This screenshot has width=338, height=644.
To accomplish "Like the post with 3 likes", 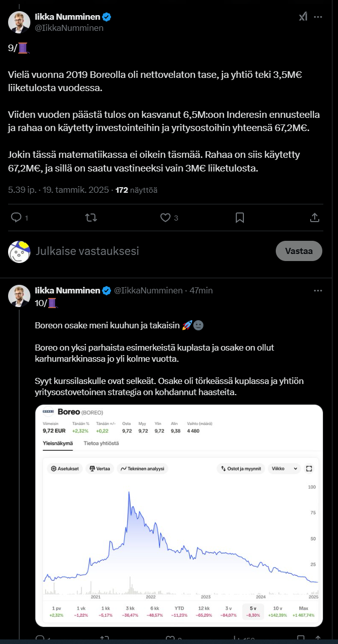I will pos(165,218).
